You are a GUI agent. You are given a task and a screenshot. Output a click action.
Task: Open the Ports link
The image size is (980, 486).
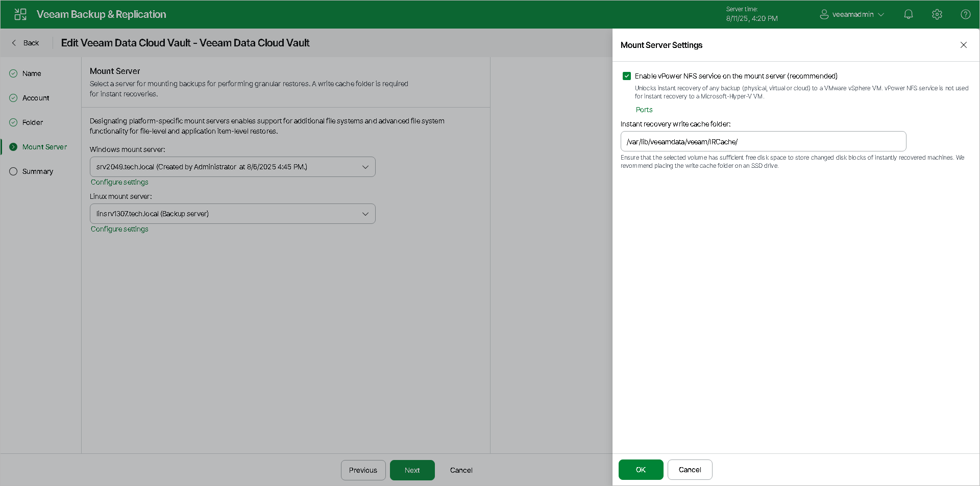[644, 110]
